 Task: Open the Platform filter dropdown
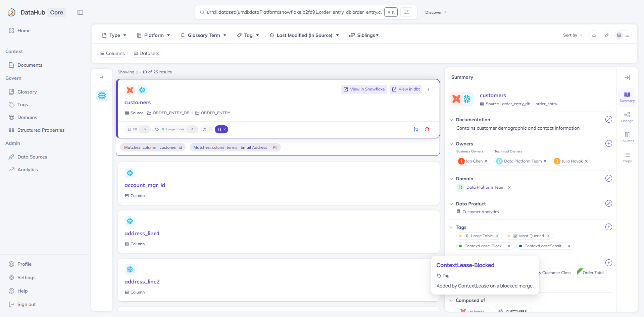tap(154, 35)
